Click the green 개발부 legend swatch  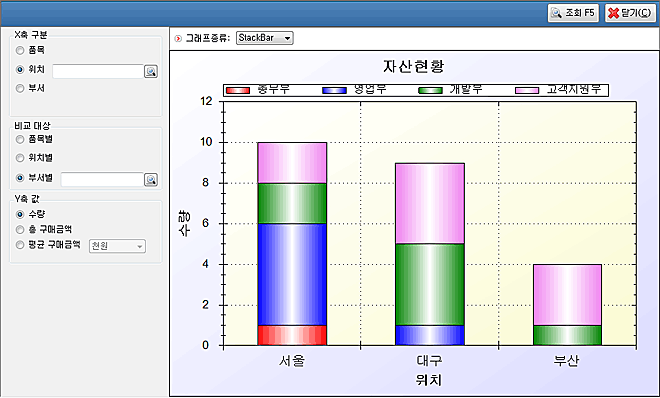click(431, 90)
